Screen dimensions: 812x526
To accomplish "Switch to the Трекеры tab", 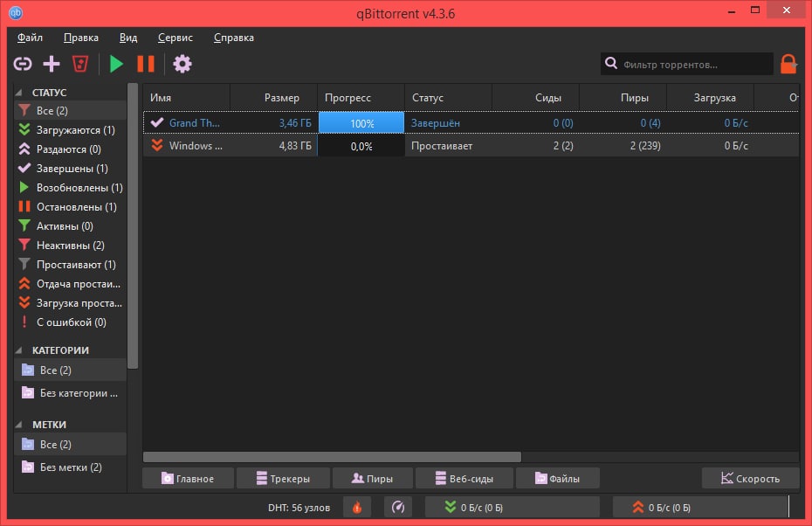I will [x=283, y=478].
